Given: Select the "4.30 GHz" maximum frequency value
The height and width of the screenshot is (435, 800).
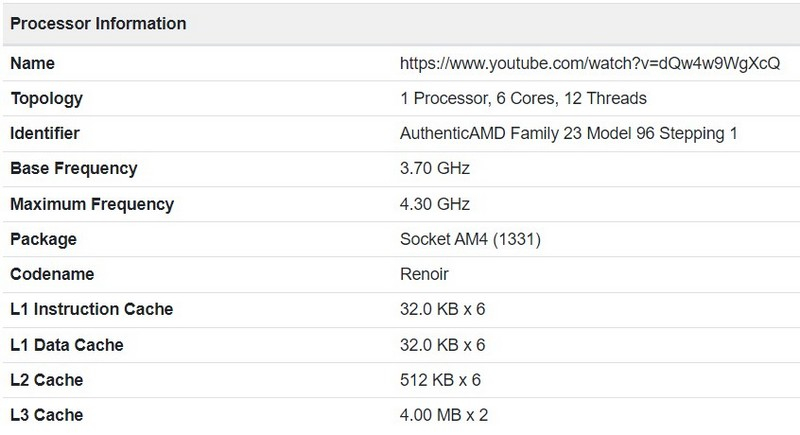Looking at the screenshot, I should coord(434,204).
